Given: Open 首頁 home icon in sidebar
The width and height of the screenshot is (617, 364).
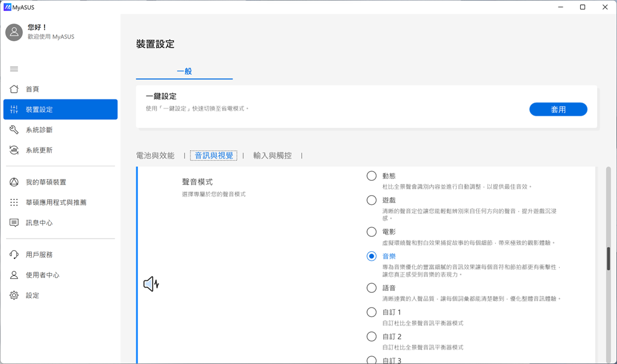Looking at the screenshot, I should point(14,89).
